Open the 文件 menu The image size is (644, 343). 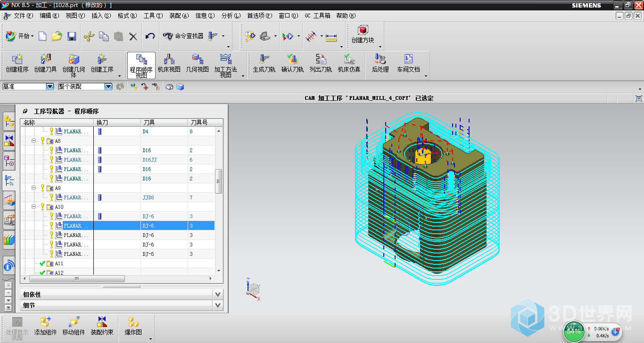[23, 16]
